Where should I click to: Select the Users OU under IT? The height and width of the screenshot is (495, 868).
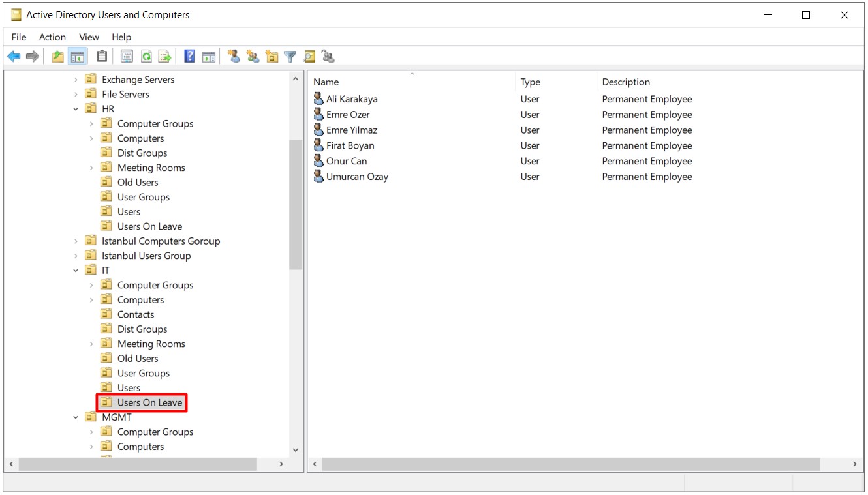[x=129, y=387]
